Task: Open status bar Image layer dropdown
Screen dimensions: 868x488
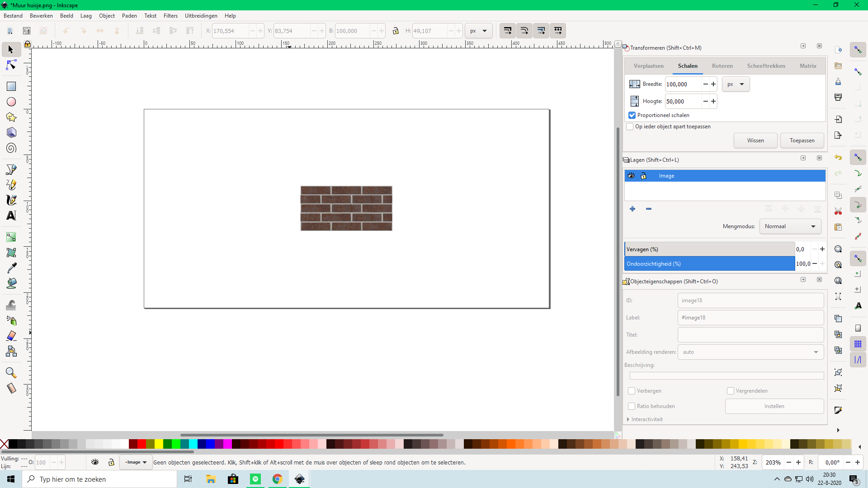Action: point(136,462)
